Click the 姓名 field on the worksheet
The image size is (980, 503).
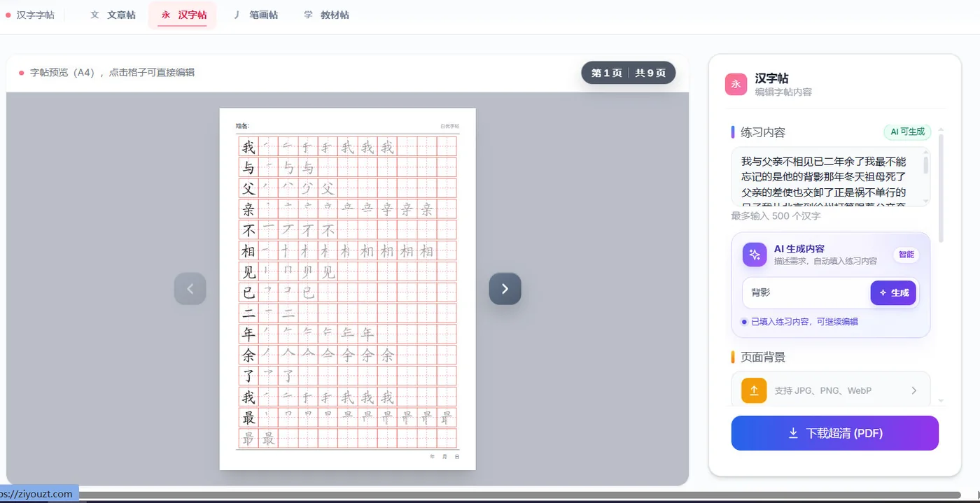(x=242, y=126)
